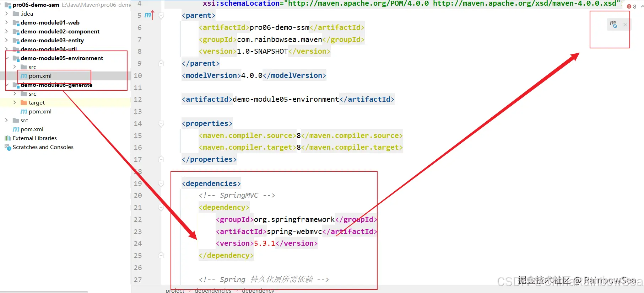
Task: Click pro06-demo-ssm parent artifactId text
Action: pos(280,27)
